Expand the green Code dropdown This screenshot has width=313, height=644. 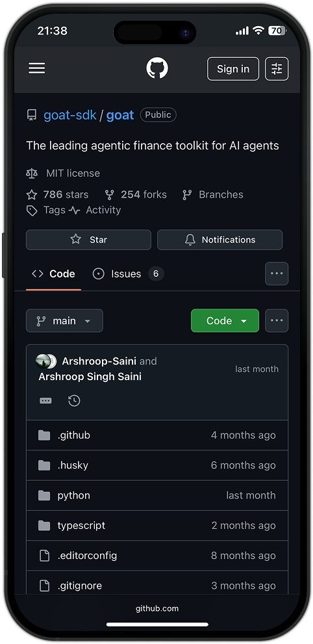pyautogui.click(x=225, y=321)
